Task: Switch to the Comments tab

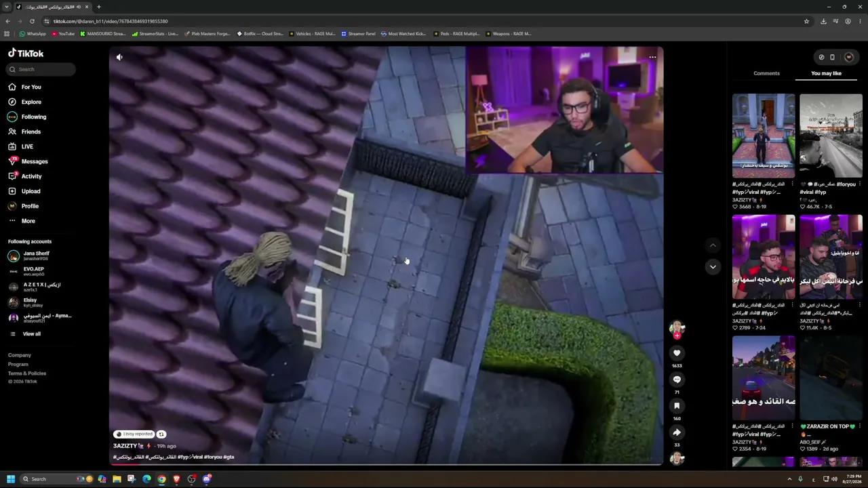Action: (x=766, y=73)
